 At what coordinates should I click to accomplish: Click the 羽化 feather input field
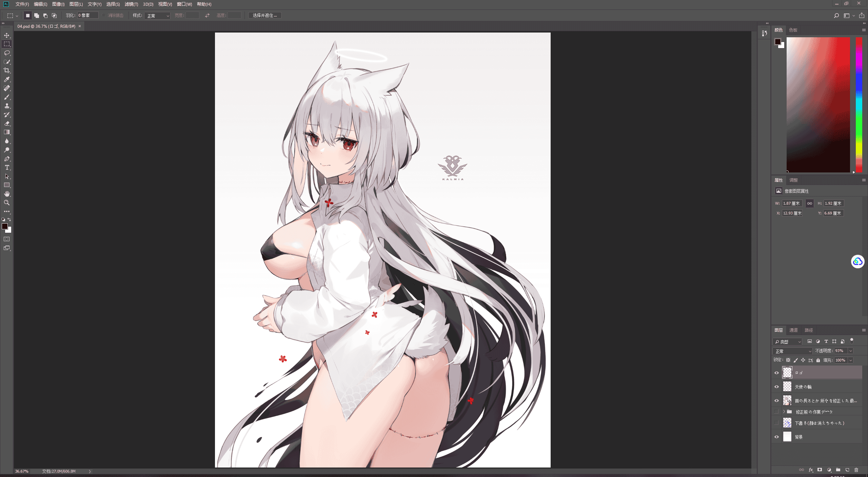pyautogui.click(x=88, y=16)
